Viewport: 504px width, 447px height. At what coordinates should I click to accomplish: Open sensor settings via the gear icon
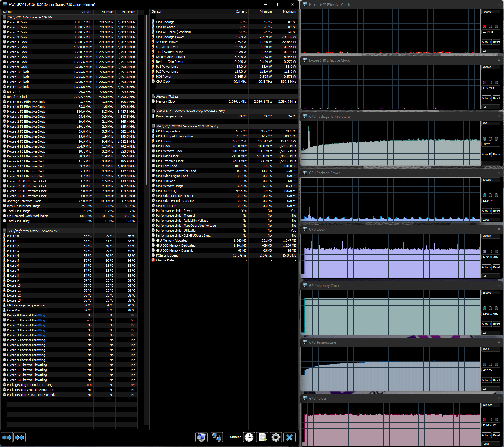[276, 437]
